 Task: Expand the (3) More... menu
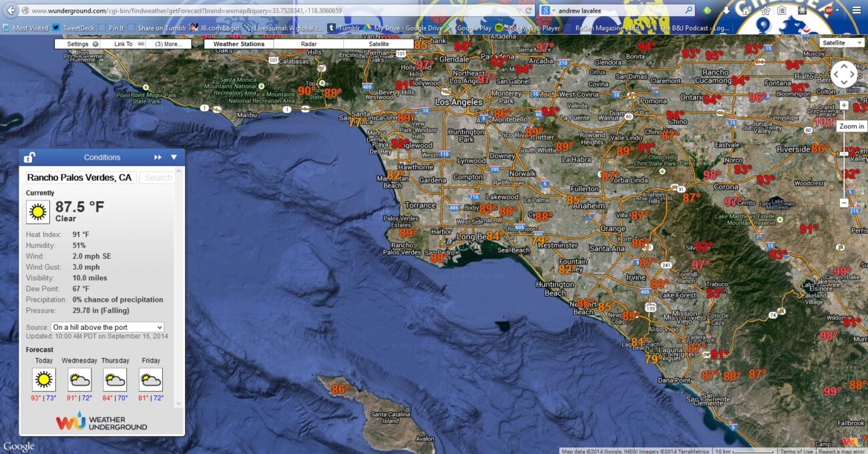pos(170,44)
